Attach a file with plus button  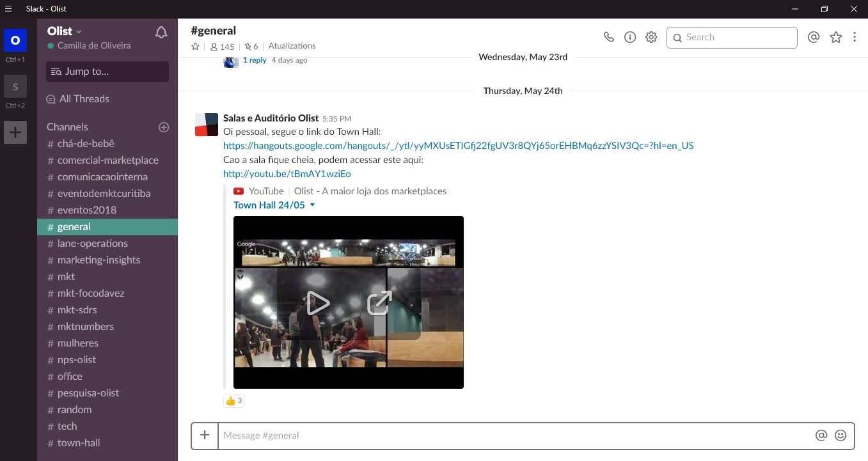point(205,435)
